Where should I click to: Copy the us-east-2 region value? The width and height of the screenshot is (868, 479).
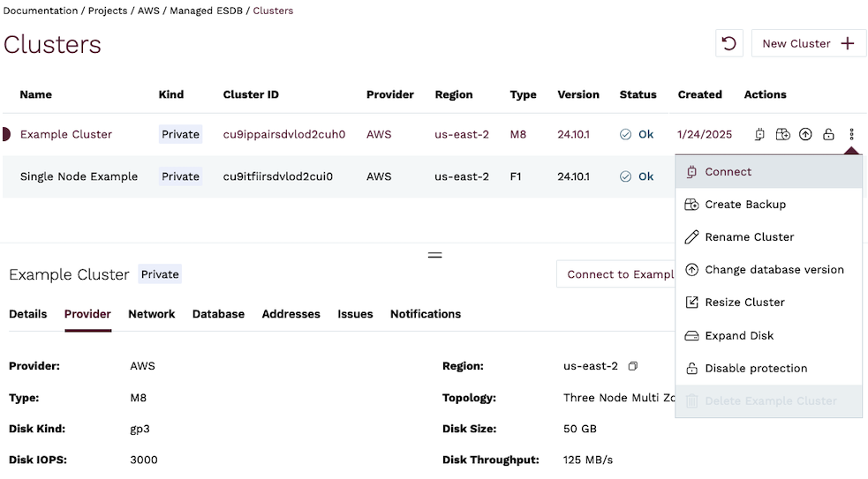tap(632, 366)
